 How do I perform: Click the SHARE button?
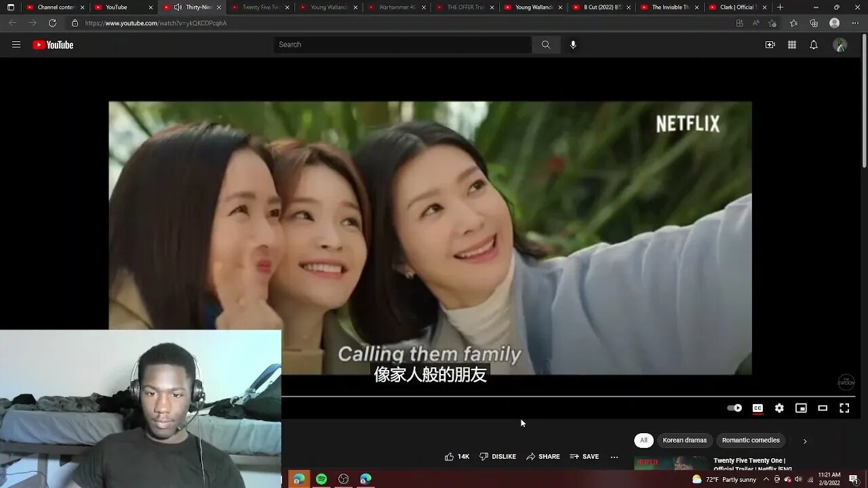543,457
